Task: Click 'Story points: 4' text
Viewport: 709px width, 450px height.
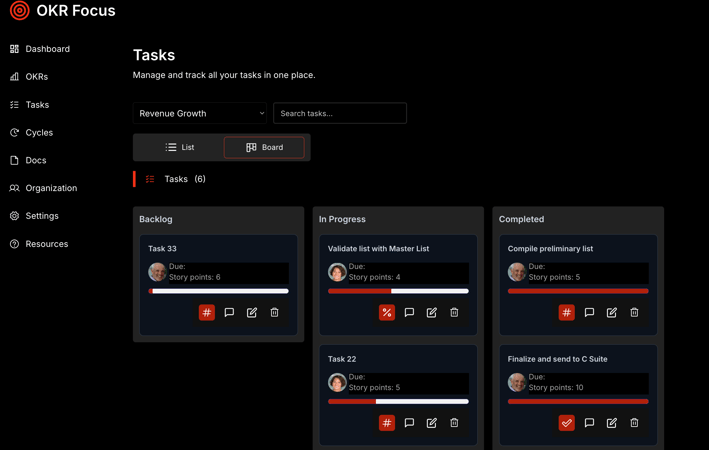Action: click(374, 277)
